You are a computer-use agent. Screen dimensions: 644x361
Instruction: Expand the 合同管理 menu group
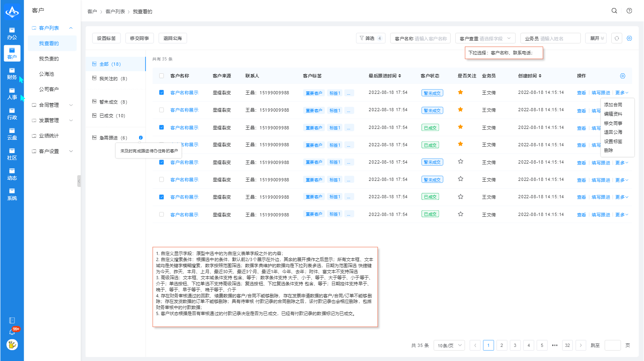(x=71, y=105)
